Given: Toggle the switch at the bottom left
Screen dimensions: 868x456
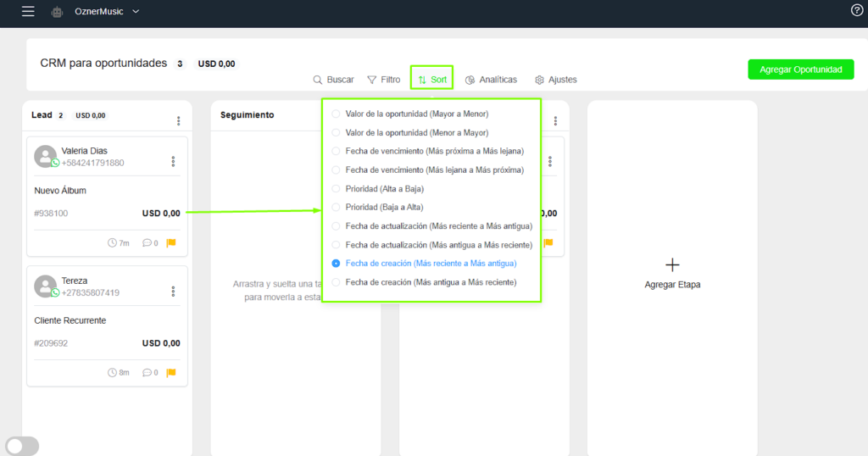Looking at the screenshot, I should [x=22, y=446].
